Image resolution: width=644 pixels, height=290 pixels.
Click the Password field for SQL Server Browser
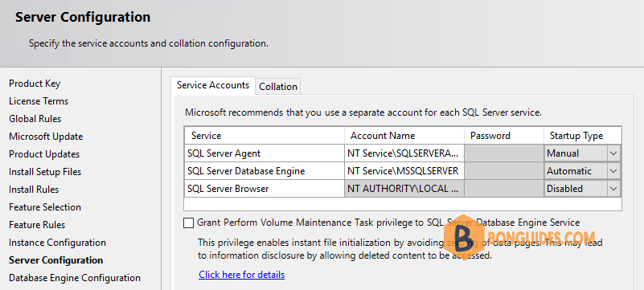[x=504, y=189]
